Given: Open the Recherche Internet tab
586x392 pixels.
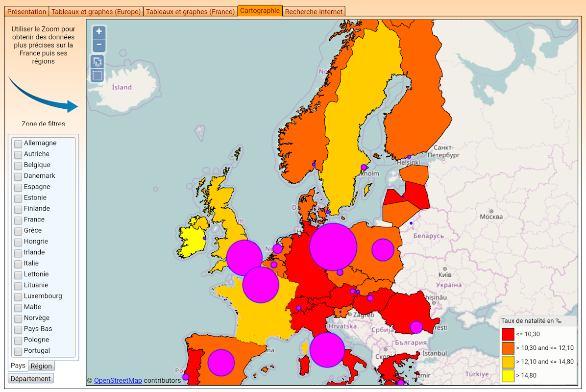Looking at the screenshot, I should click(x=314, y=12).
